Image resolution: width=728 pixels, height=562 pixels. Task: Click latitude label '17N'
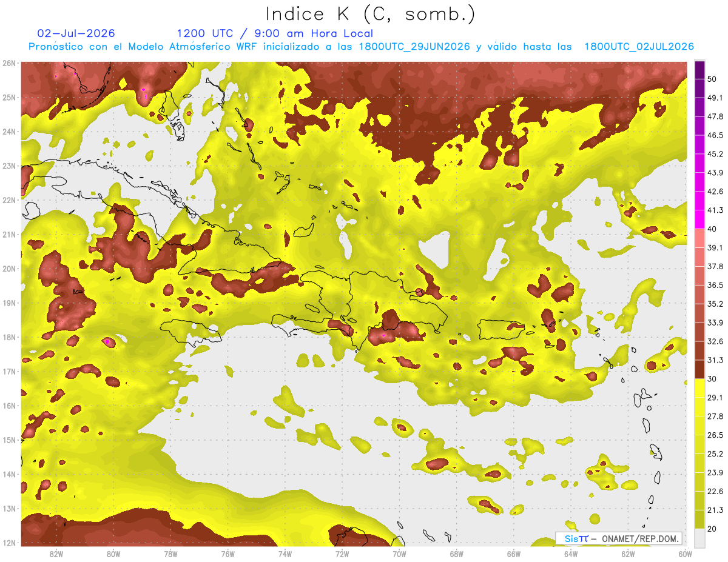pos(8,371)
